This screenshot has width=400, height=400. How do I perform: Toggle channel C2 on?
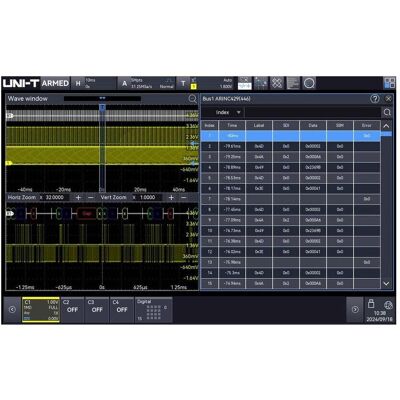coord(72,310)
